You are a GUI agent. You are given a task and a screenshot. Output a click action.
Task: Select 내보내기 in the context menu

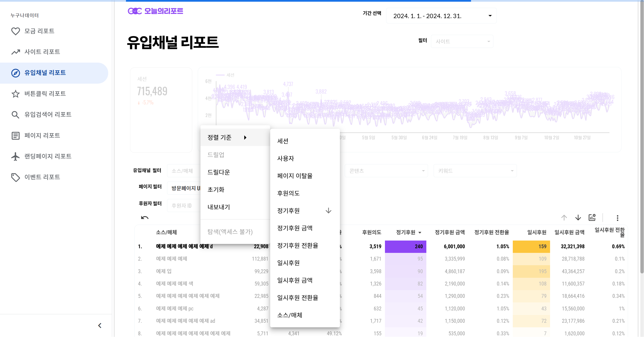point(235,207)
